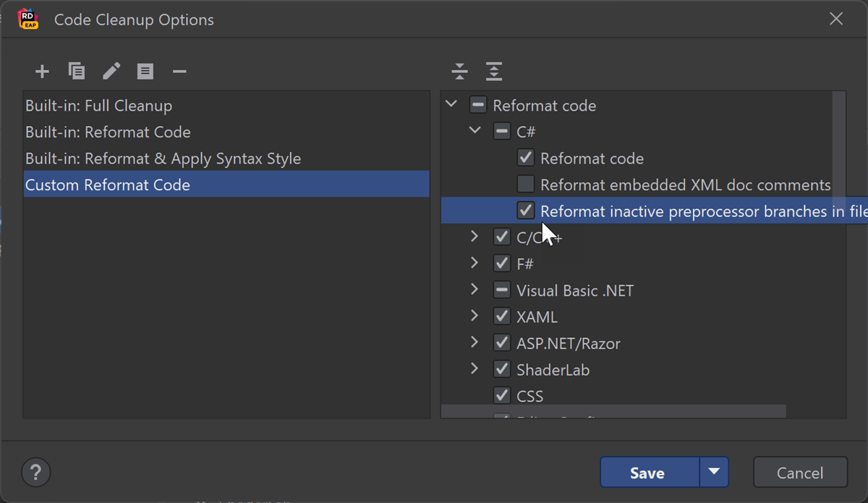
Task: Remove profile using the minus icon
Action: pos(179,71)
